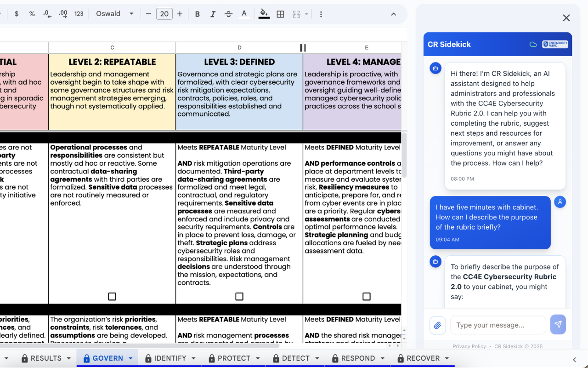
Task: Click the attach file paperclip icon
Action: pyautogui.click(x=437, y=325)
